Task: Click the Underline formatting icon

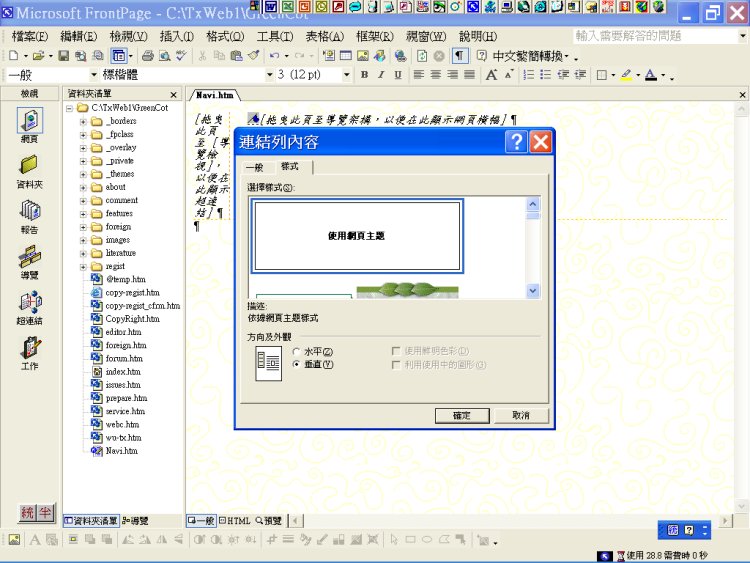Action: coord(397,75)
